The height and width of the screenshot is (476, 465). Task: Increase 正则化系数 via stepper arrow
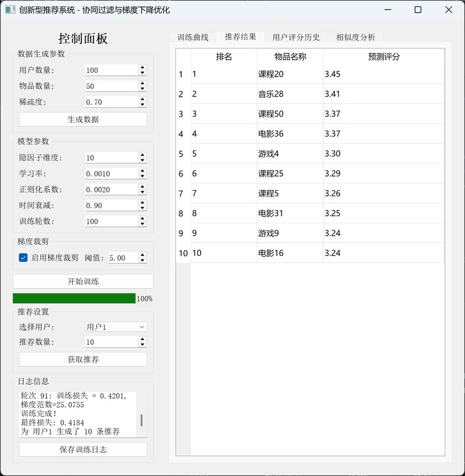pyautogui.click(x=141, y=186)
